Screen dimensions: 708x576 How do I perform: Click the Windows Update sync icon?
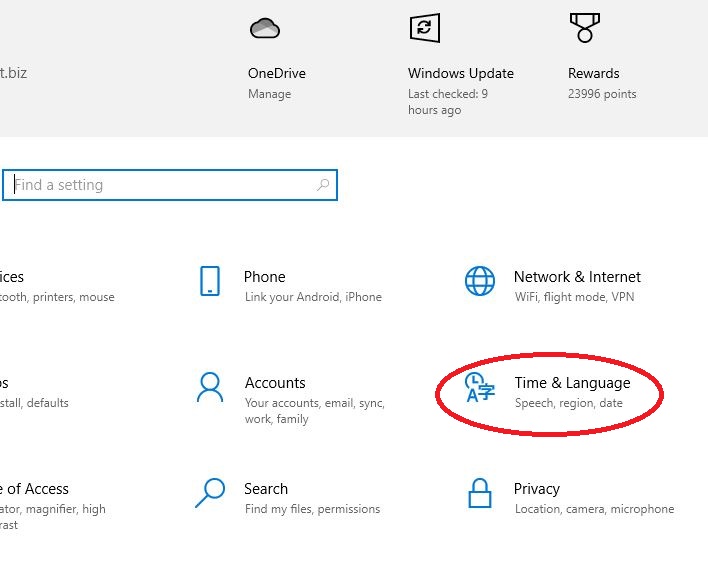(x=424, y=28)
